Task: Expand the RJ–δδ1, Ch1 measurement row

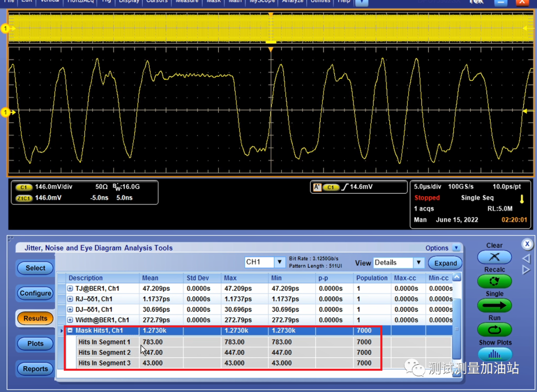Action: [x=70, y=299]
